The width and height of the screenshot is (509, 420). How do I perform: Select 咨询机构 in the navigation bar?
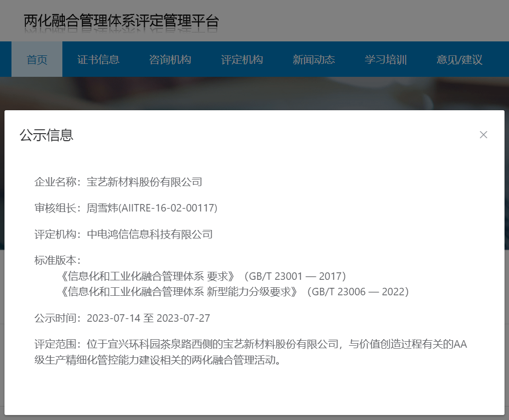point(170,60)
